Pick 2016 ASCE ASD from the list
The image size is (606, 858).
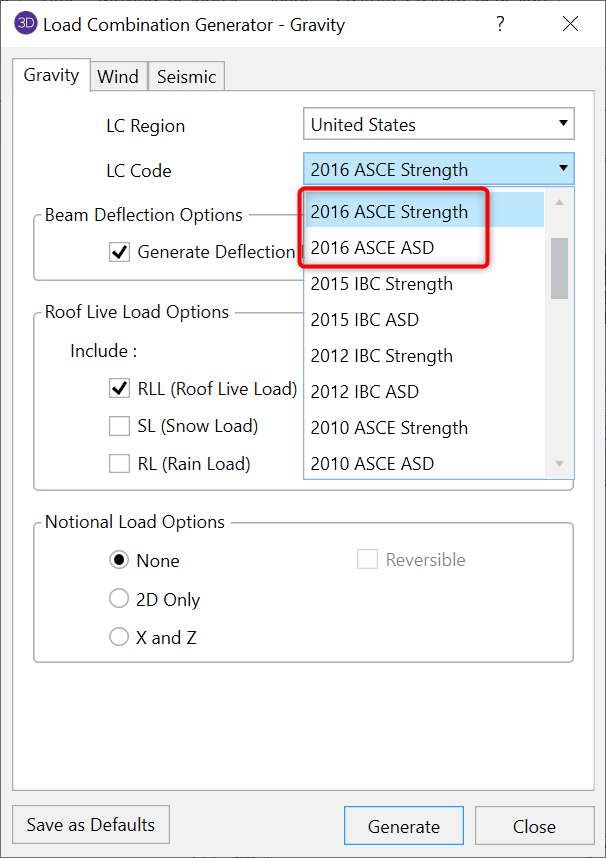pos(372,248)
